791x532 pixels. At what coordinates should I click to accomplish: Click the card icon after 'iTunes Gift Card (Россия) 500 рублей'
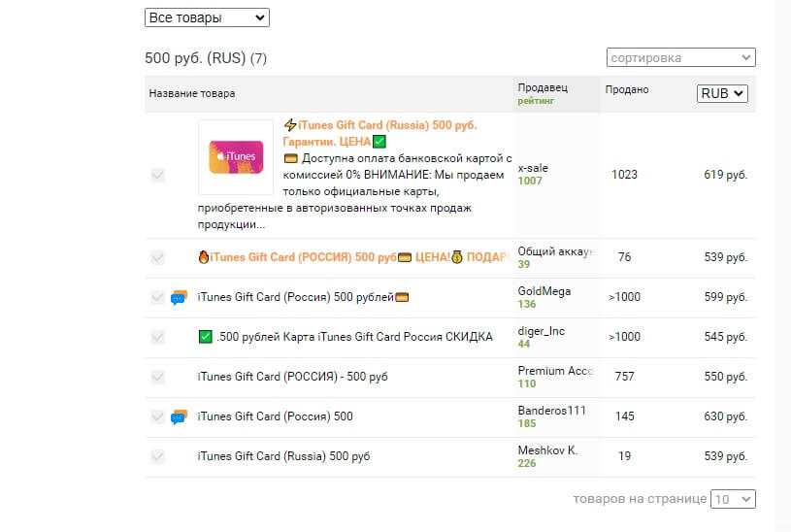[402, 297]
